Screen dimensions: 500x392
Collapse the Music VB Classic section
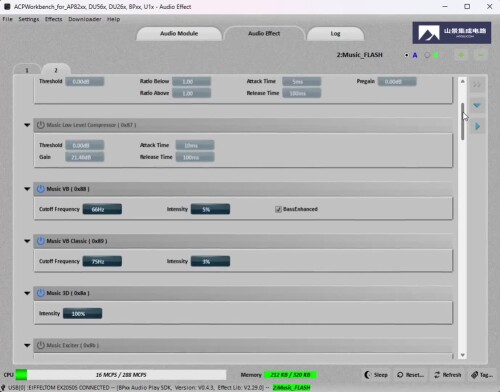(27, 241)
